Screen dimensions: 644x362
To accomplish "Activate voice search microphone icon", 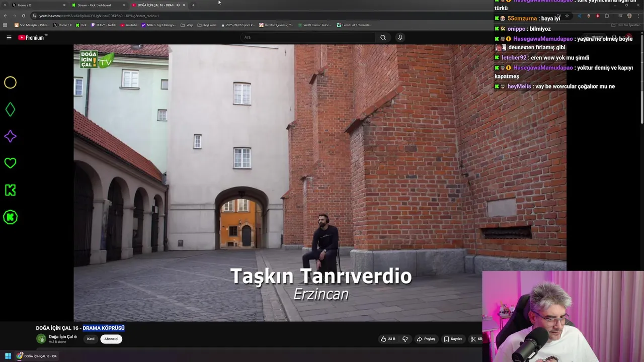I will [x=400, y=37].
